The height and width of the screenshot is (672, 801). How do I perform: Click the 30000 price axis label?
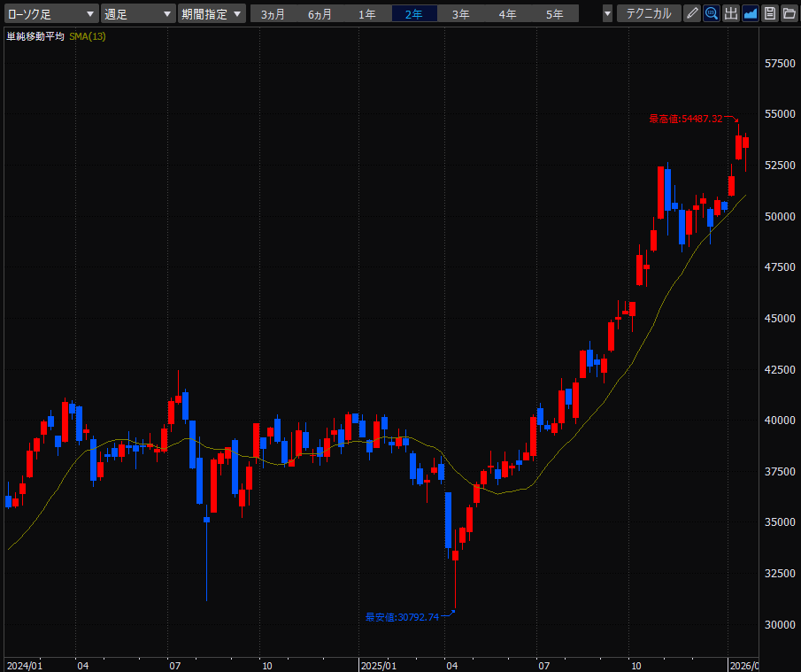[x=780, y=624]
